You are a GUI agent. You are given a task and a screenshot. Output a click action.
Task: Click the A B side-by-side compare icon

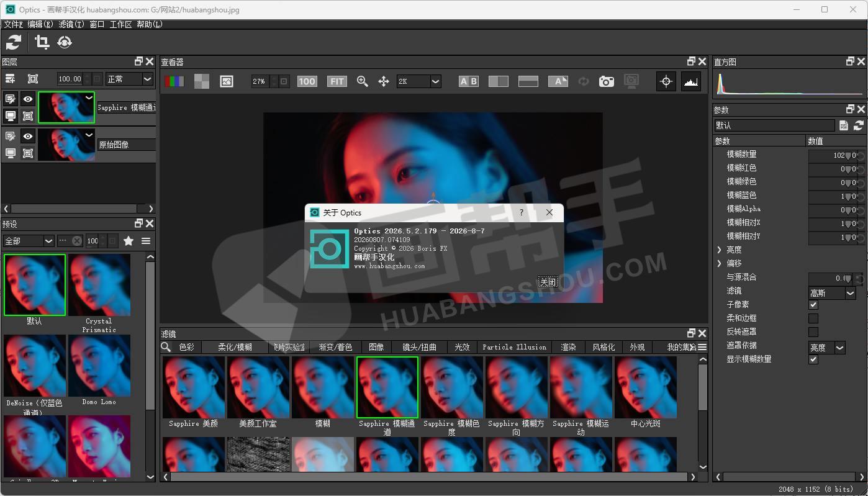tap(469, 81)
